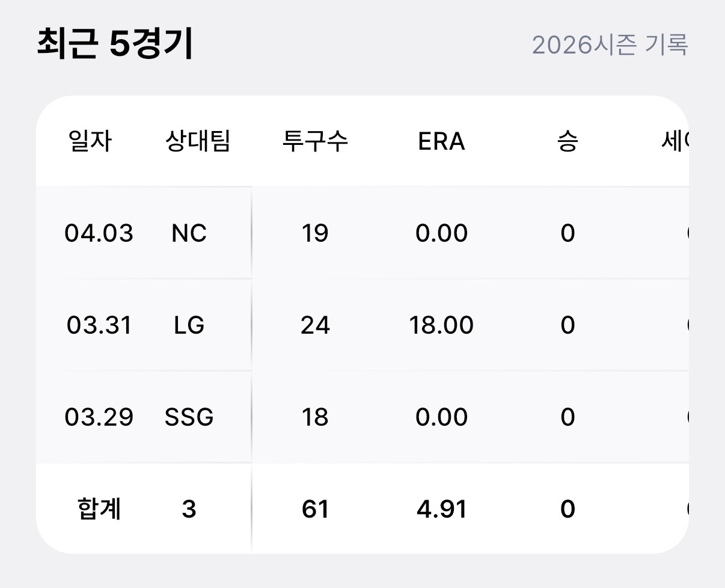Tap the 승 column header
The image size is (725, 588).
tap(567, 142)
